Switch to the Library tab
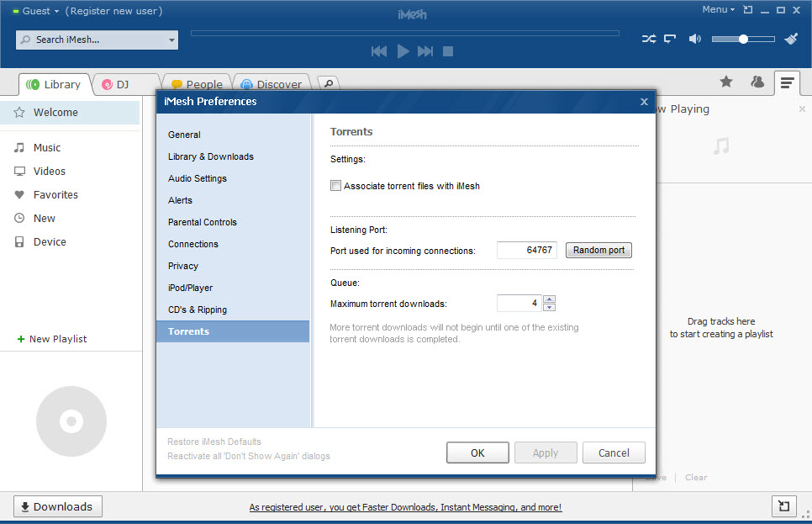 (55, 84)
